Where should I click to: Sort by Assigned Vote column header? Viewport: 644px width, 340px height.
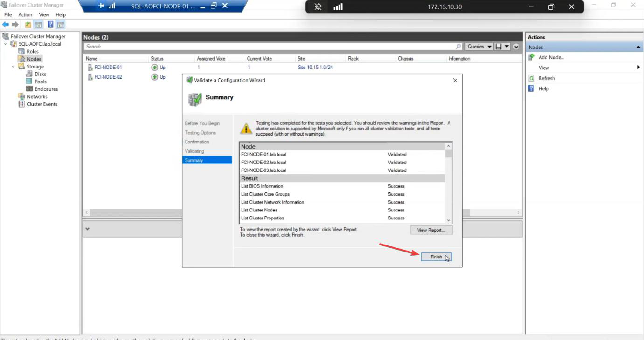click(x=220, y=59)
